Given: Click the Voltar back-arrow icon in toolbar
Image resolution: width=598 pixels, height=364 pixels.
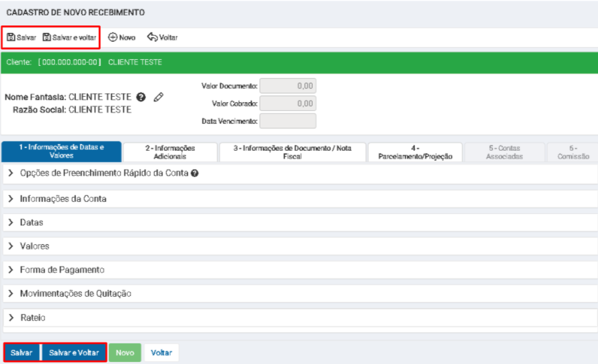Looking at the screenshot, I should pyautogui.click(x=152, y=37).
